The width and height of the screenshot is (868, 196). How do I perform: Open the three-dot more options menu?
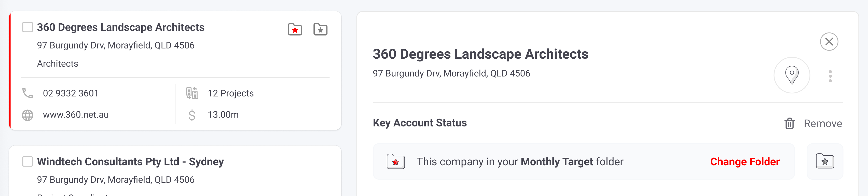pyautogui.click(x=830, y=76)
